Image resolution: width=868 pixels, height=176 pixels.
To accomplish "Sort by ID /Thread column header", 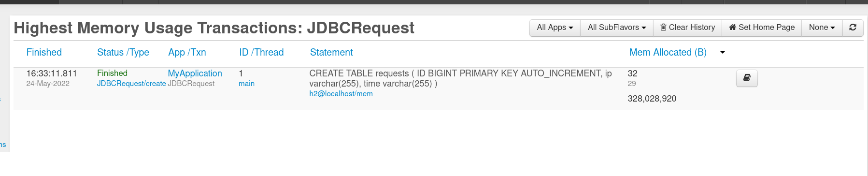I will [x=261, y=52].
